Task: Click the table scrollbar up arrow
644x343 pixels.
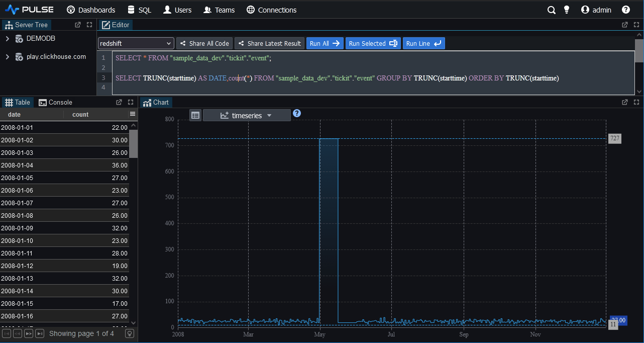Action: (x=133, y=126)
